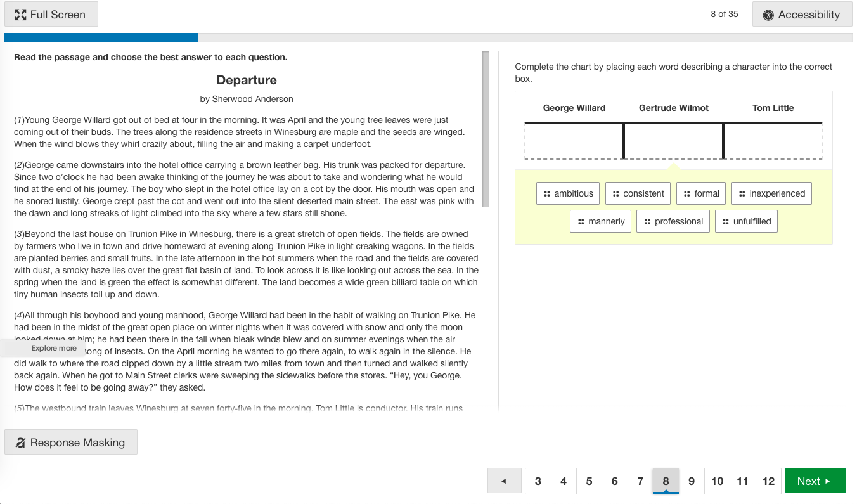Click the drag handle on the professional chip
Viewport: 857px width, 504px height.
click(647, 222)
